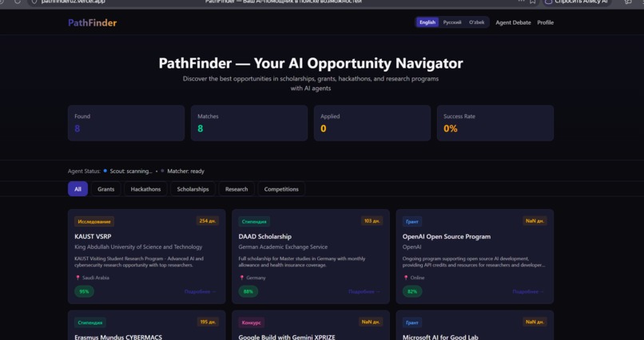Click the 95% match badge
Image resolution: width=644 pixels, height=340 pixels.
tap(84, 291)
